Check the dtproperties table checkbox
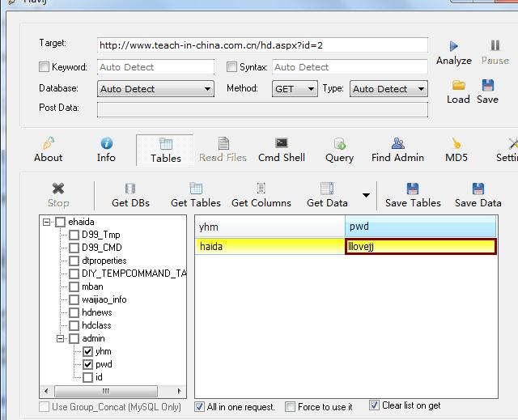The width and height of the screenshot is (518, 420). click(x=74, y=261)
